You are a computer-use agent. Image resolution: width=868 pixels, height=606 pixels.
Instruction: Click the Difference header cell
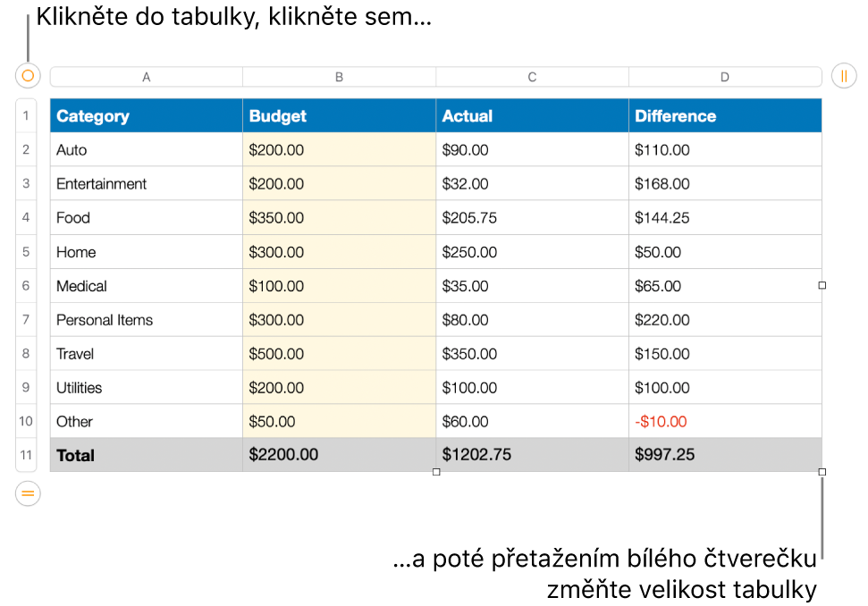click(725, 115)
